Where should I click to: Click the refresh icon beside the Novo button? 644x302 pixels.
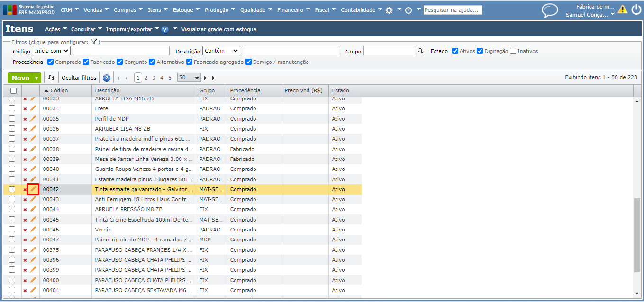(51, 78)
